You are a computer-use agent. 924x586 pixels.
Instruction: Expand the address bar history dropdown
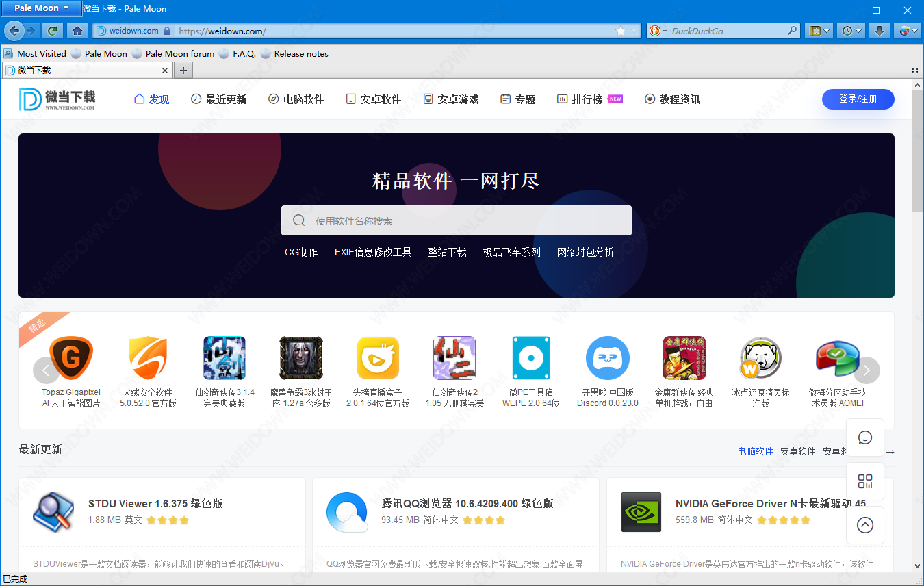coord(634,31)
